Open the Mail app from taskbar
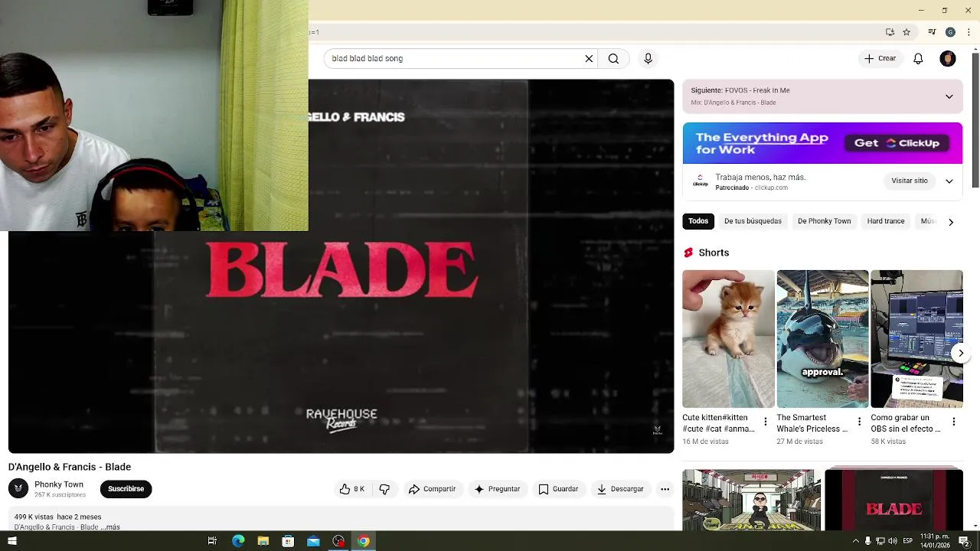The image size is (980, 551). 313,541
